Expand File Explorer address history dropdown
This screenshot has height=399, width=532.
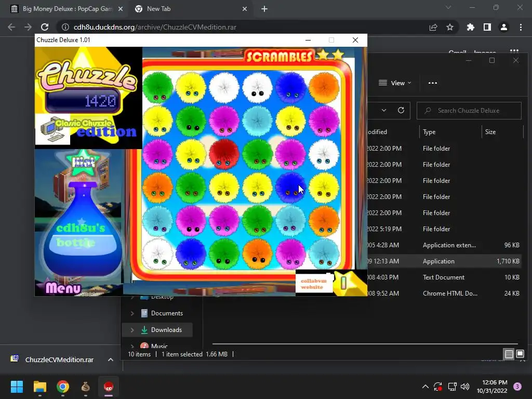pos(384,110)
